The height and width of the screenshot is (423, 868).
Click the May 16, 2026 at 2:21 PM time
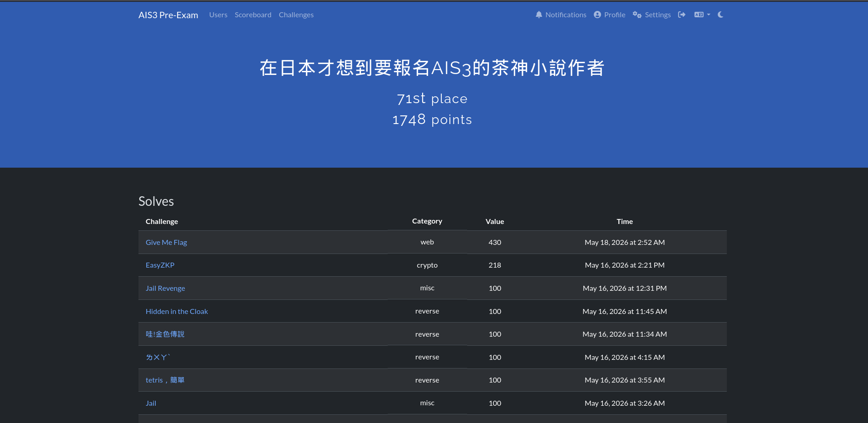(625, 265)
